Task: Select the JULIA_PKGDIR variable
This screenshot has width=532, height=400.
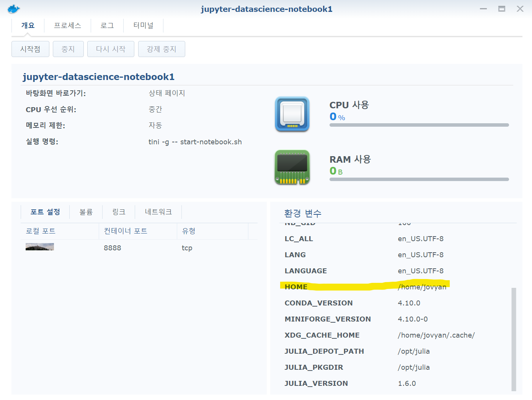Action: pyautogui.click(x=314, y=367)
